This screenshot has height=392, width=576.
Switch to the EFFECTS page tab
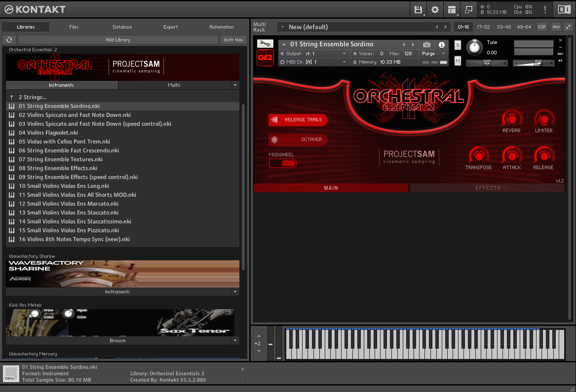pos(488,188)
